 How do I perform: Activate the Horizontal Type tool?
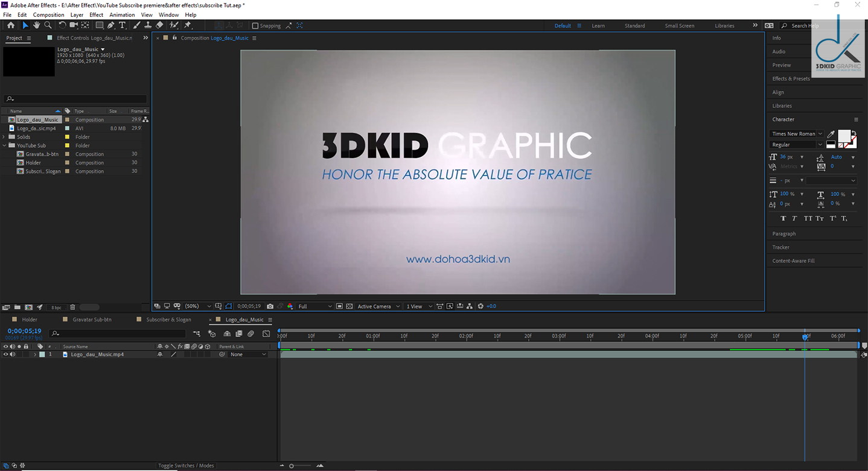coord(122,25)
